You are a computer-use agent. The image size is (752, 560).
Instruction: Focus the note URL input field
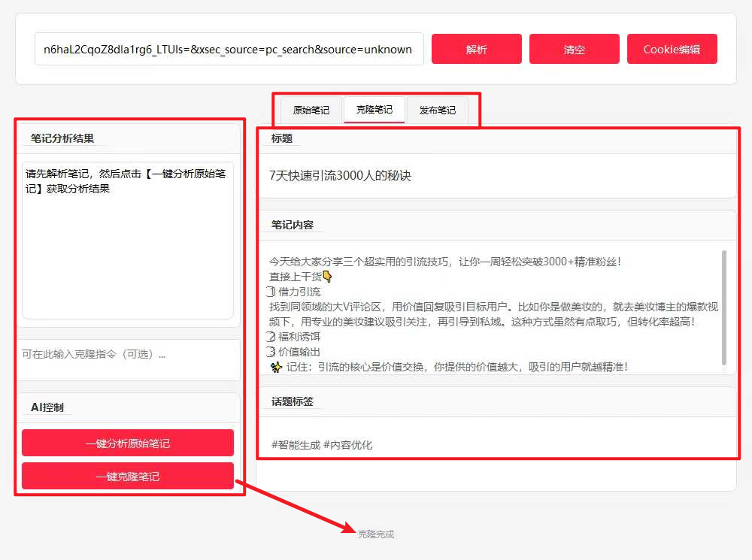coord(229,50)
